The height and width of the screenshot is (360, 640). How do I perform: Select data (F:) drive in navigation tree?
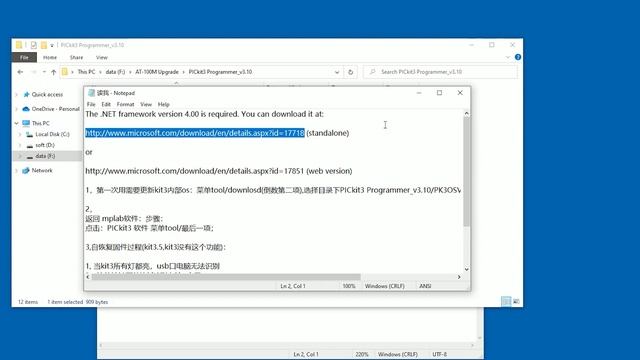(45, 156)
